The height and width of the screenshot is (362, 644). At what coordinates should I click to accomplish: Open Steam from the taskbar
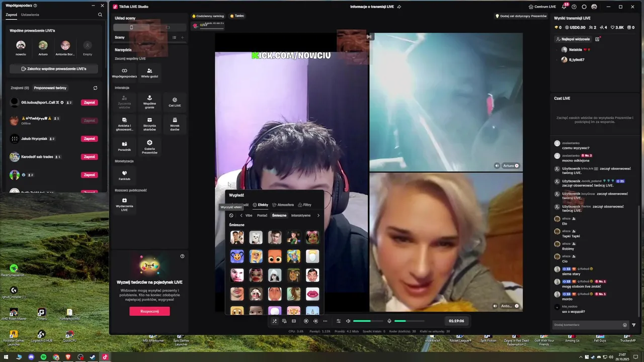click(x=93, y=357)
